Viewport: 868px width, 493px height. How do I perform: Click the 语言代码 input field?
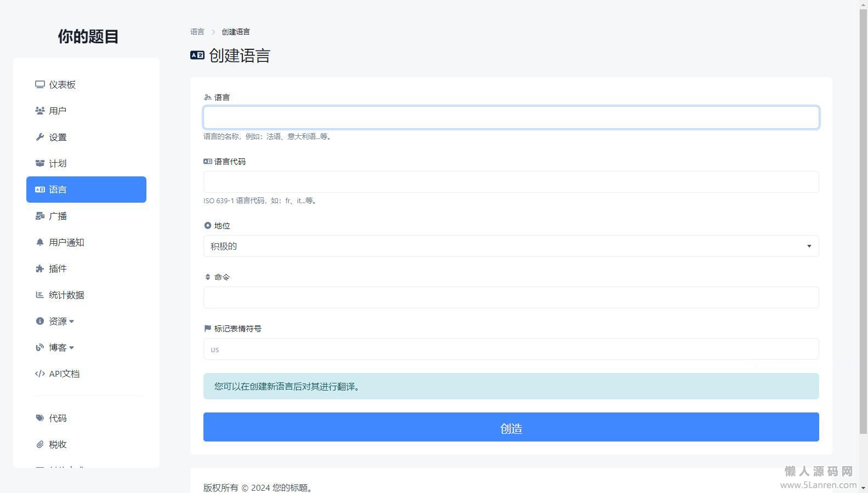pyautogui.click(x=510, y=182)
